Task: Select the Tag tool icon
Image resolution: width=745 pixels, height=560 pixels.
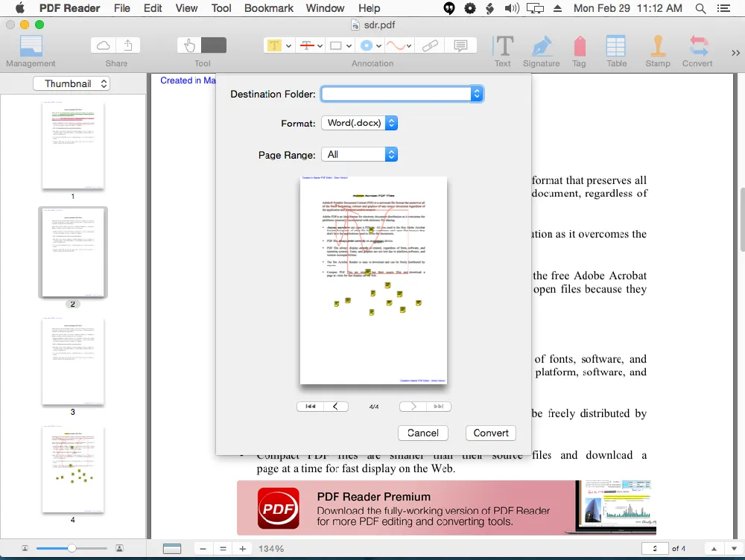Action: click(579, 46)
